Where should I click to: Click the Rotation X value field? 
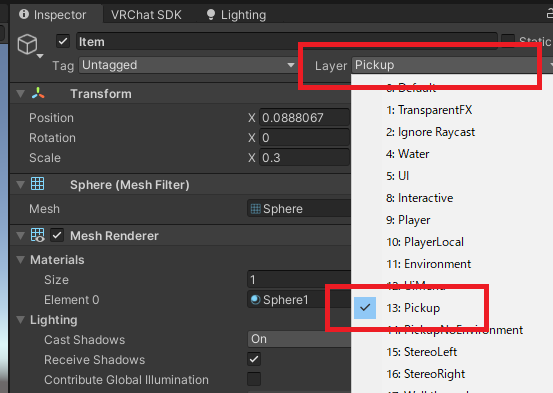(305, 138)
